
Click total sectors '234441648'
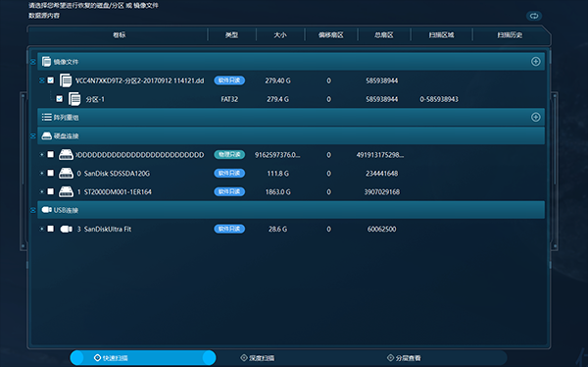click(382, 173)
